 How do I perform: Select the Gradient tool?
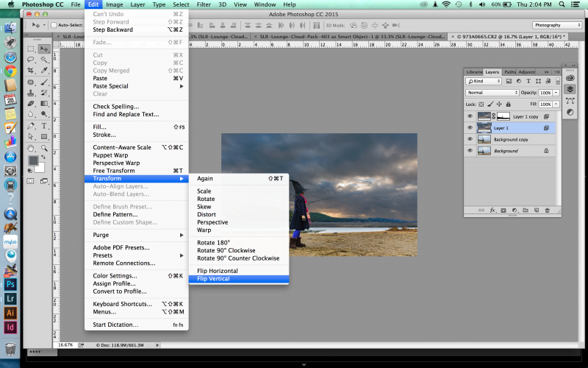(44, 103)
